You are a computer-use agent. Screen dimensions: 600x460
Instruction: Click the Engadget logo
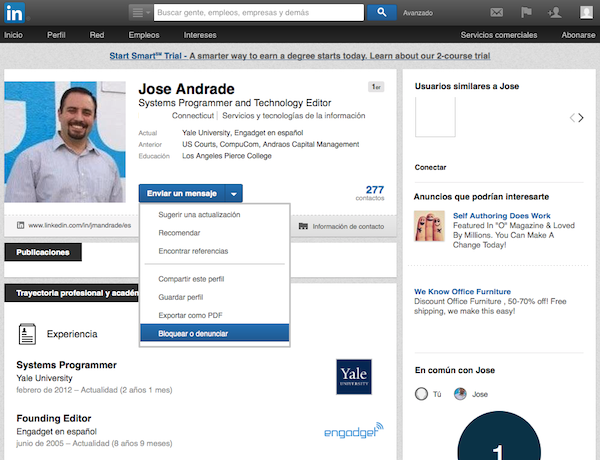354,431
